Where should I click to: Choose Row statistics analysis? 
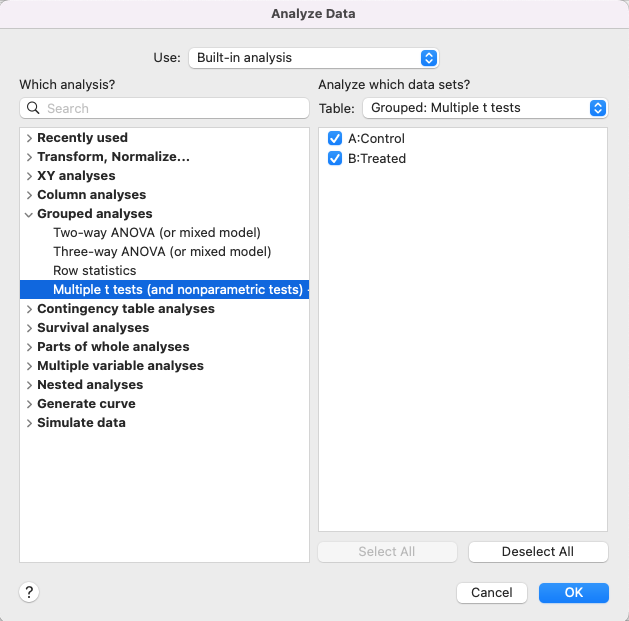pyautogui.click(x=95, y=271)
